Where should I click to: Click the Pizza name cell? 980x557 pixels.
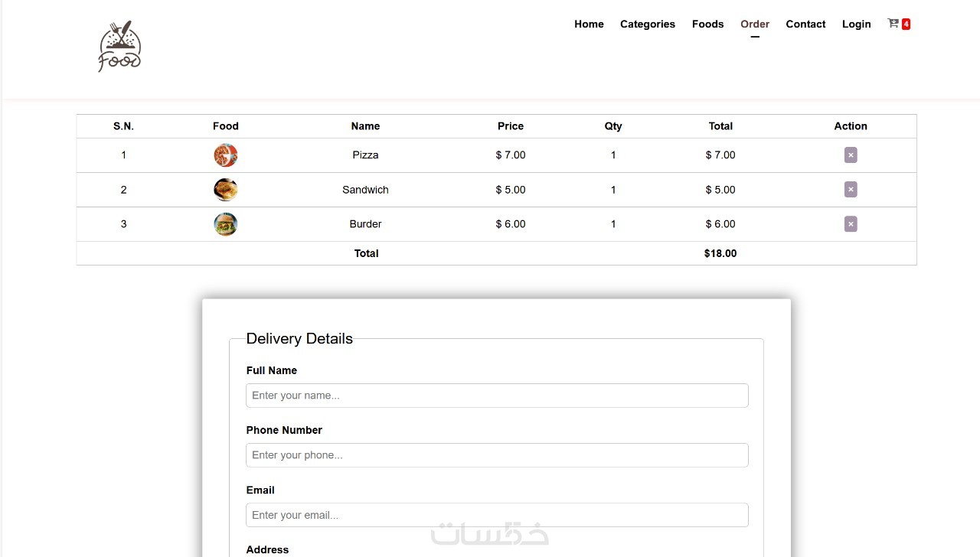[365, 155]
